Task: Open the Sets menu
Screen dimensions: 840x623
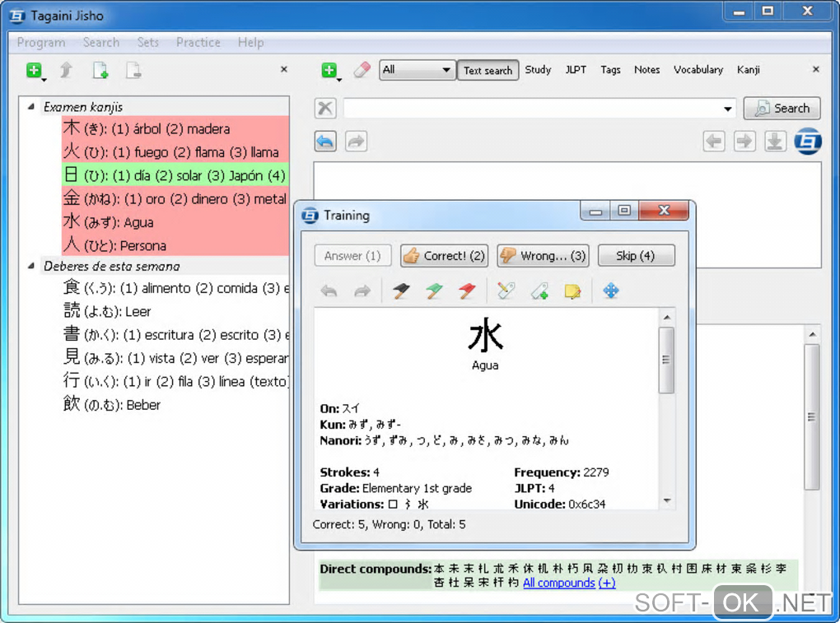Action: [x=148, y=42]
